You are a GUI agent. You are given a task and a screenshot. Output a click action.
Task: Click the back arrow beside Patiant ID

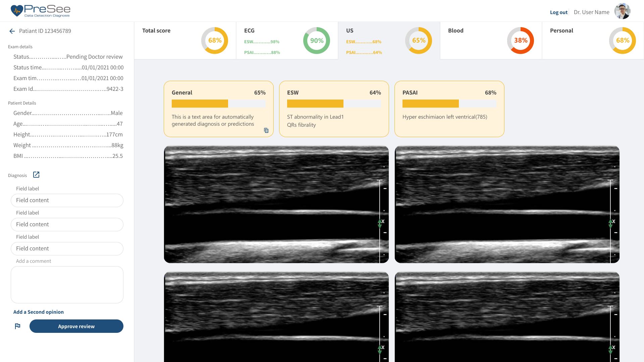coord(12,31)
